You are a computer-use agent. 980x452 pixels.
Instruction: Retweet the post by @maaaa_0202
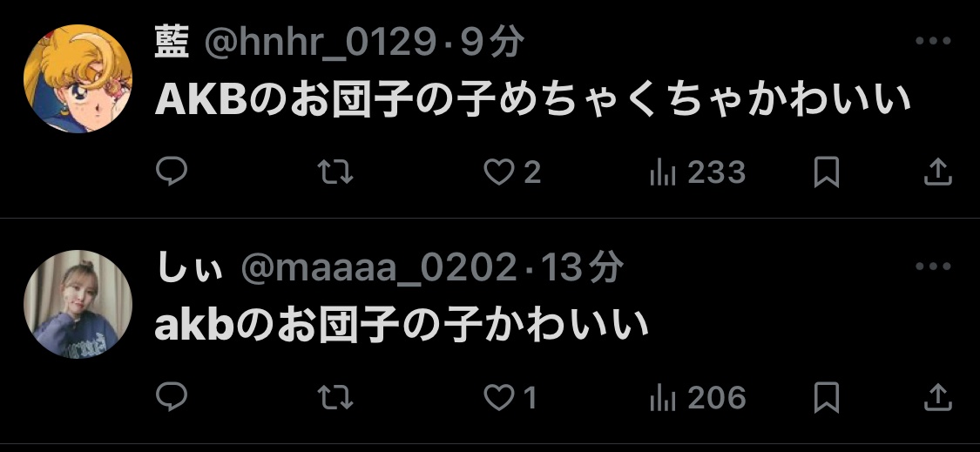(335, 397)
